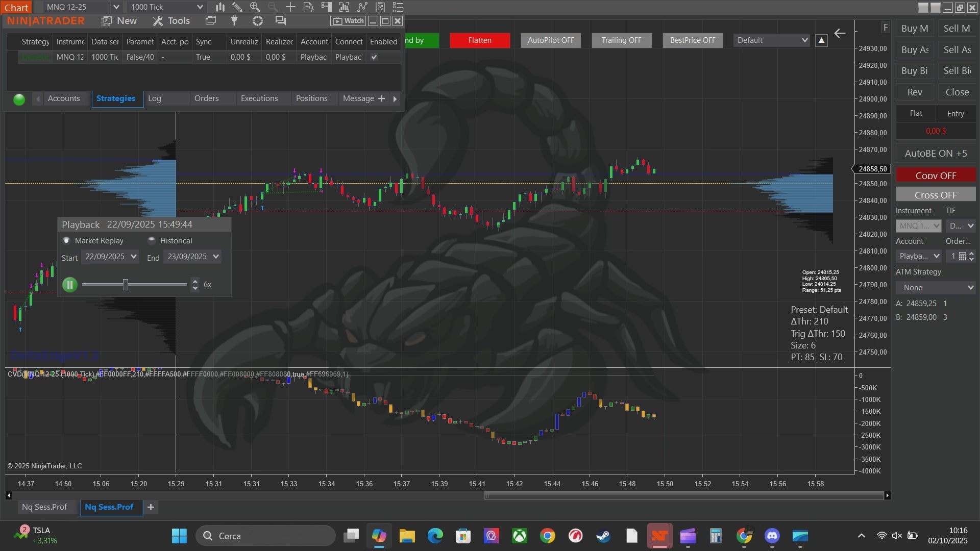This screenshot has width=980, height=551.
Task: Open the ATM Strategy None dropdown
Action: (935, 288)
